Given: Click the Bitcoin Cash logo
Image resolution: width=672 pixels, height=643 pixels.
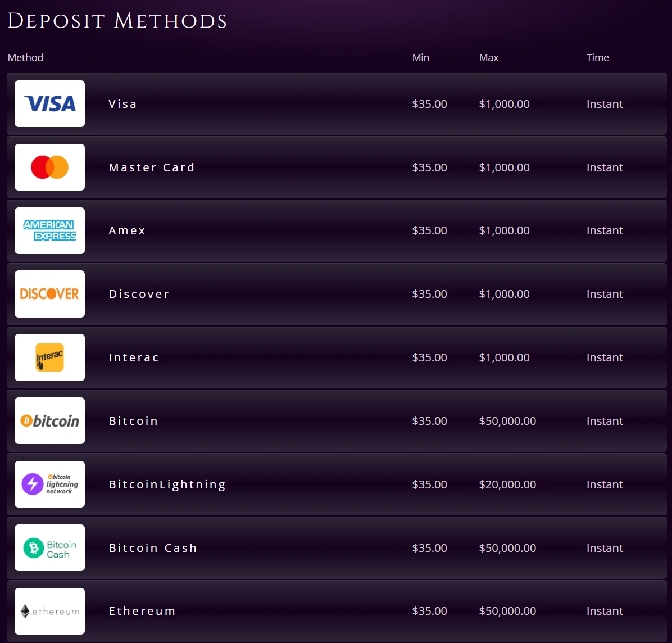Looking at the screenshot, I should tap(49, 548).
